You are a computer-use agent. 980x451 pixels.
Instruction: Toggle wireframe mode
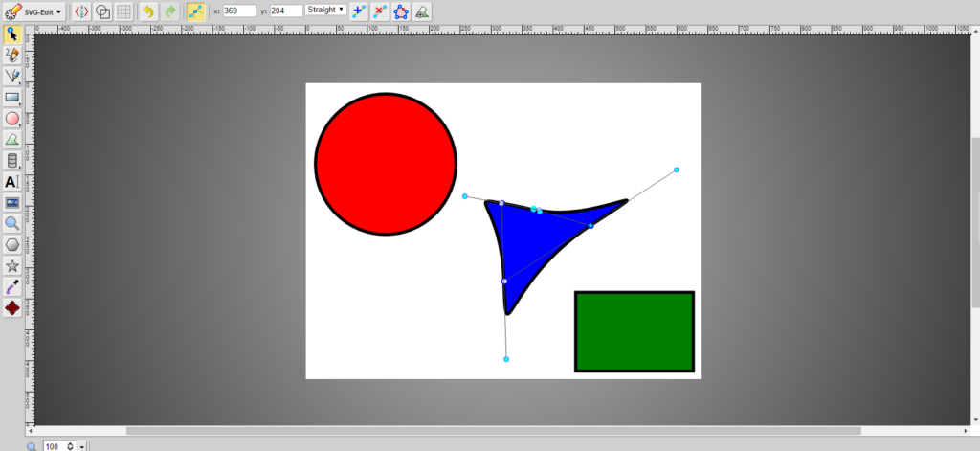(x=103, y=11)
